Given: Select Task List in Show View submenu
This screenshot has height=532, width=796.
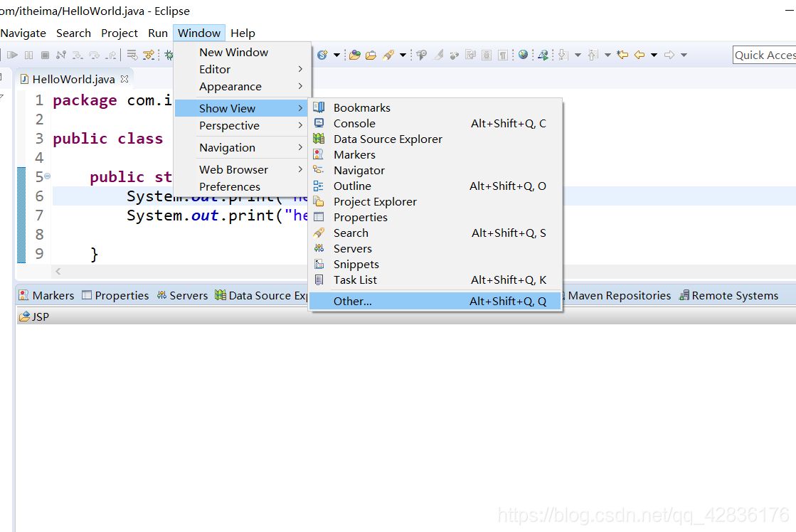Looking at the screenshot, I should (x=435, y=280).
